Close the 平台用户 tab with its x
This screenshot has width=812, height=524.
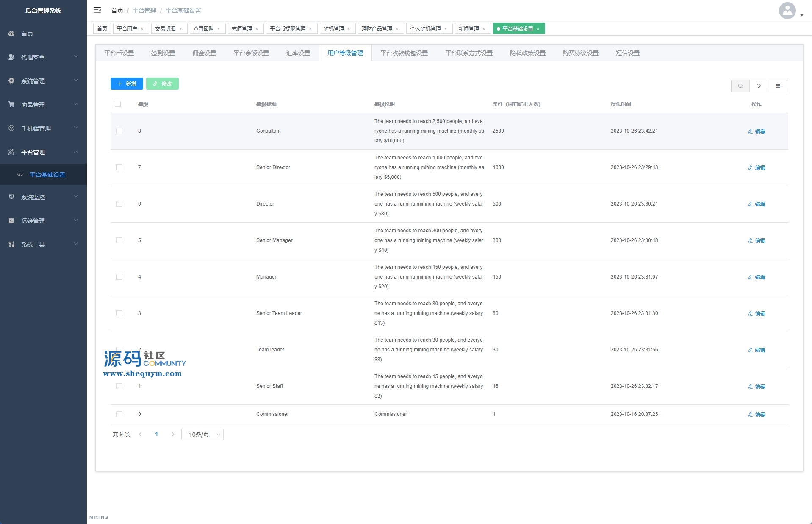[x=142, y=29]
